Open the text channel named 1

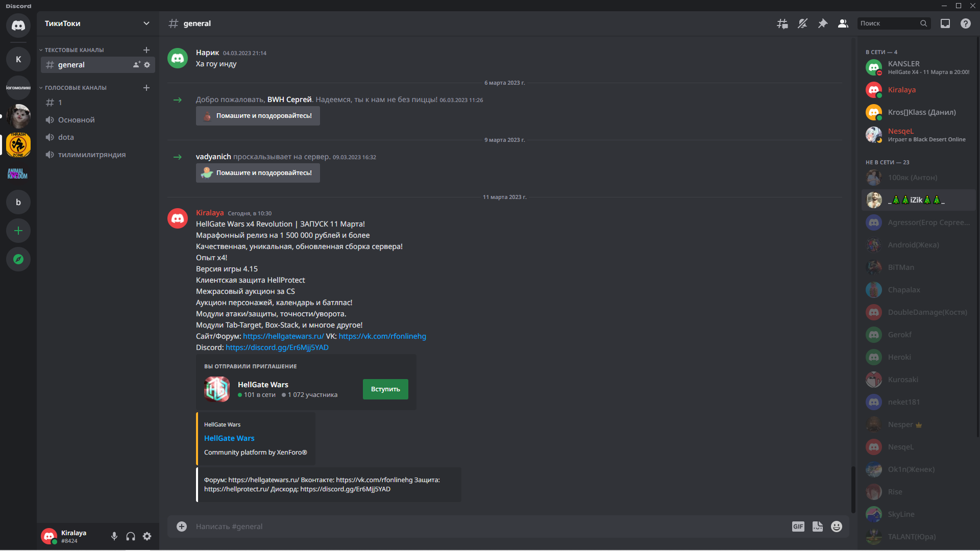coord(98,103)
